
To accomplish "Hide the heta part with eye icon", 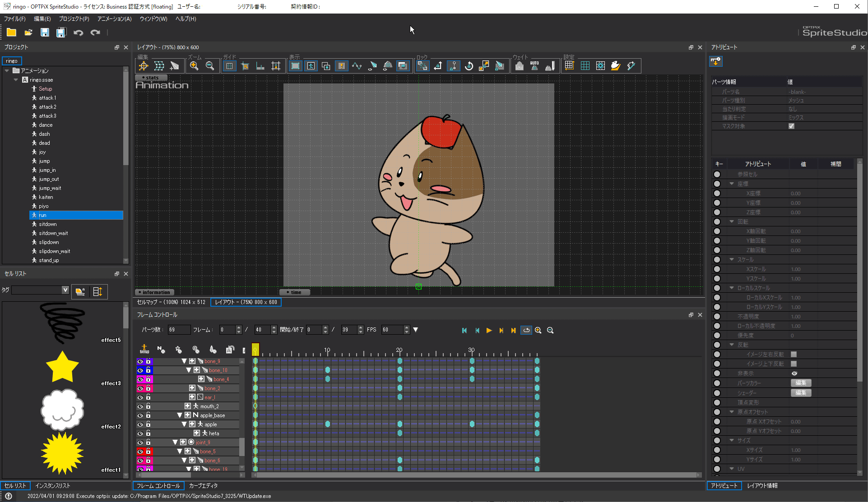I will [x=140, y=433].
